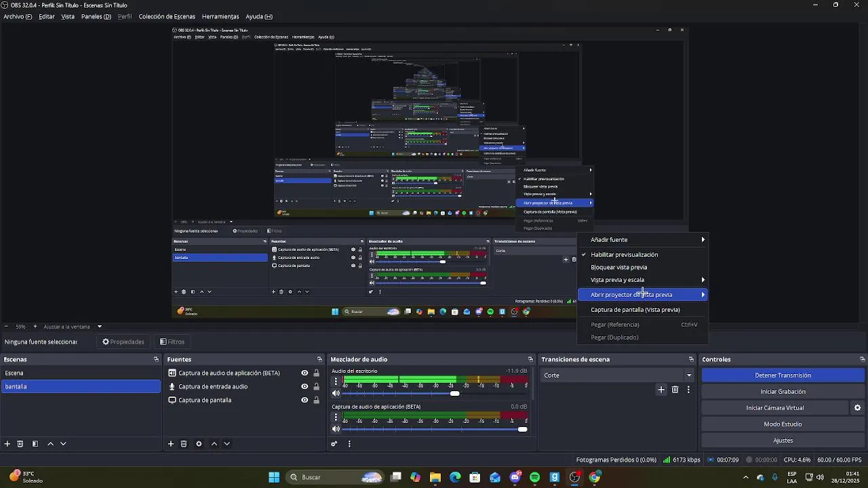Undock the Mezclador de audio panel
This screenshot has width=868, height=488.
[530, 359]
